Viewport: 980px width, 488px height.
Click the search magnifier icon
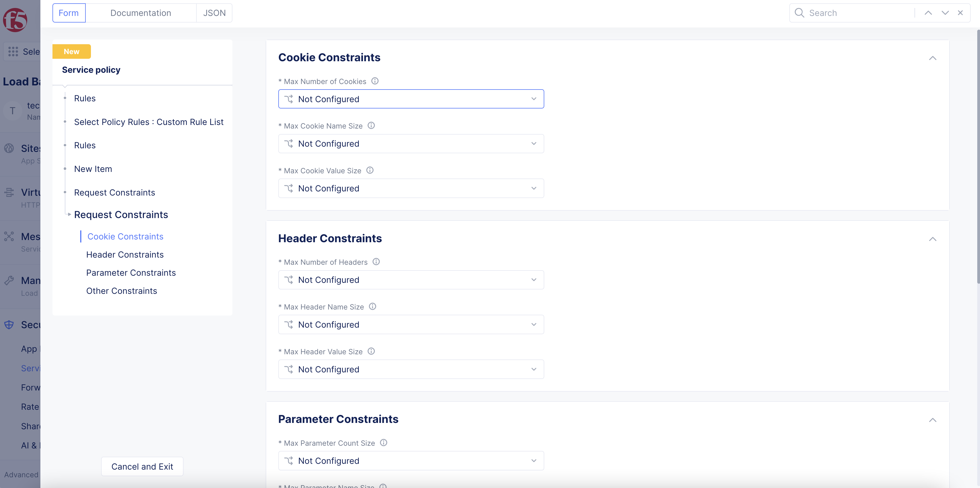pos(800,13)
